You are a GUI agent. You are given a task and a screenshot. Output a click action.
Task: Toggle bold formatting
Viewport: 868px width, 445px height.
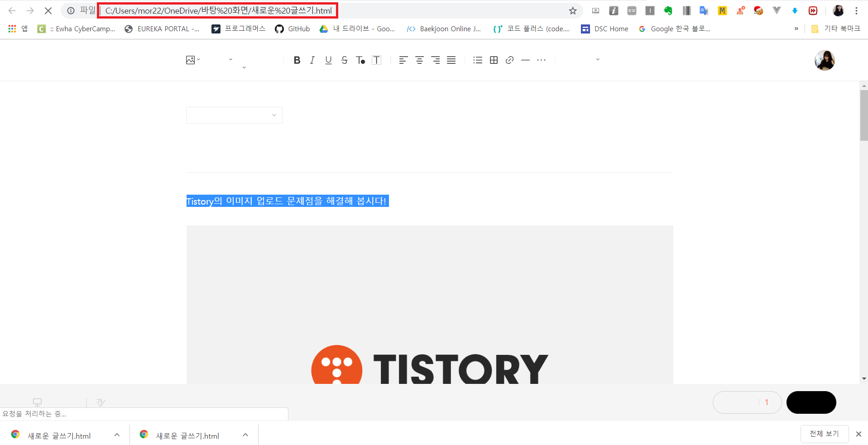click(x=297, y=60)
